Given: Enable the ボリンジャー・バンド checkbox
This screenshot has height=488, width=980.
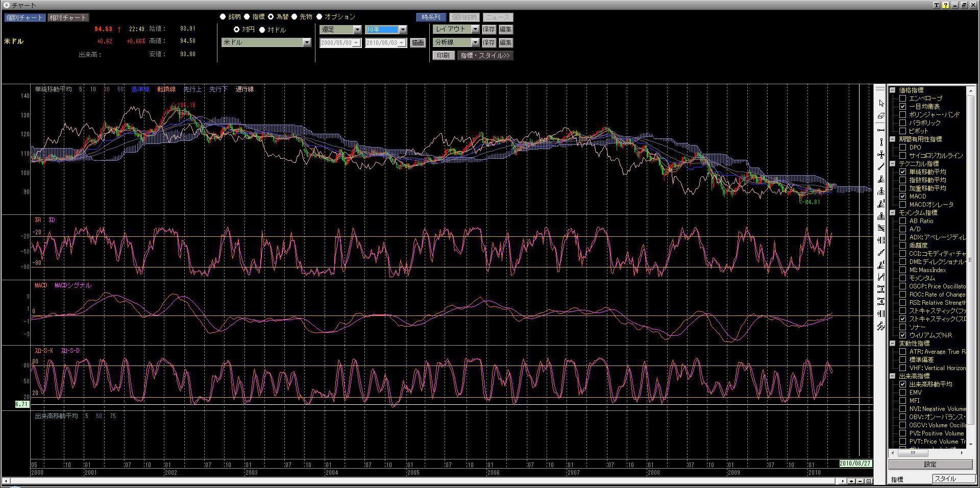Looking at the screenshot, I should (x=902, y=115).
